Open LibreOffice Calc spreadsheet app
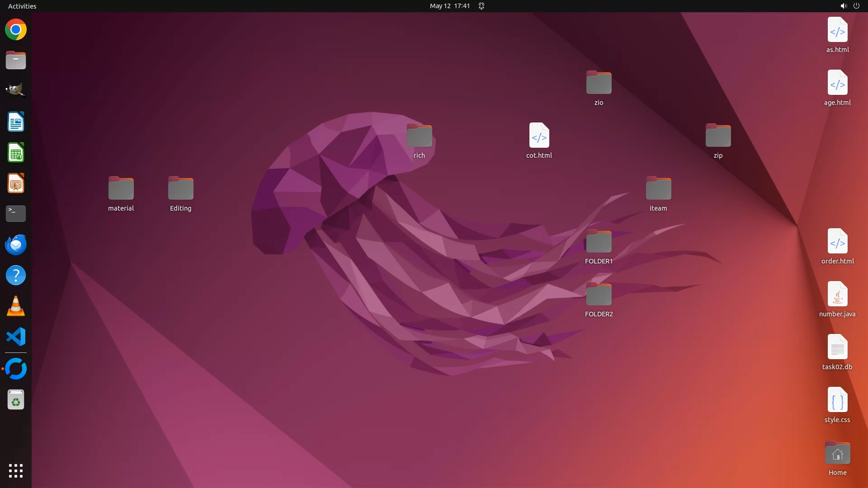Screen dimensions: 868x488 tap(16, 153)
